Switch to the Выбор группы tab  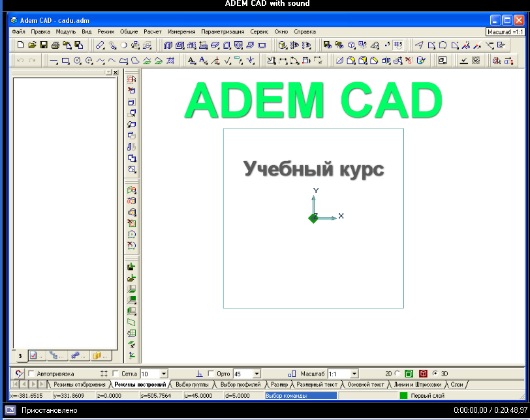[192, 385]
